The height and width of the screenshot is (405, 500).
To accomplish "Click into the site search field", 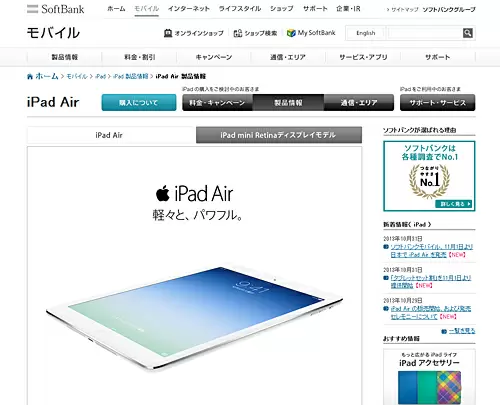I will pos(425,33).
